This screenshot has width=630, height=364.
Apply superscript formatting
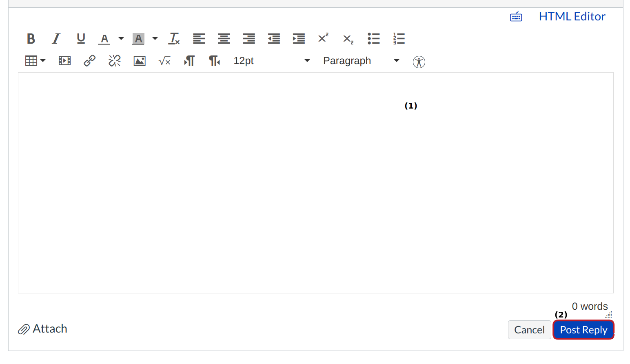(323, 38)
